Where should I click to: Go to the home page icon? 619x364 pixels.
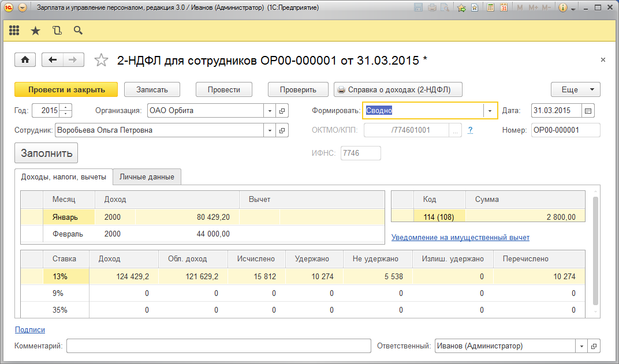tap(25, 60)
